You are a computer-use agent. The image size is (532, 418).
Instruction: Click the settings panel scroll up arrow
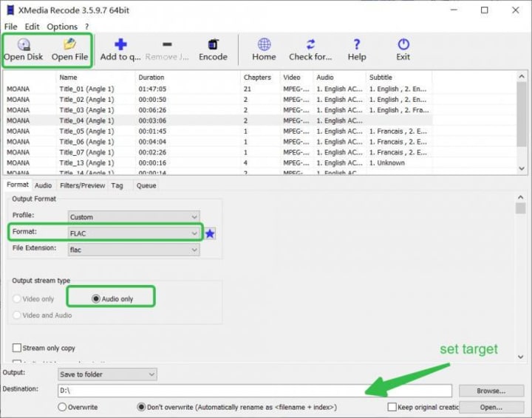pos(520,197)
